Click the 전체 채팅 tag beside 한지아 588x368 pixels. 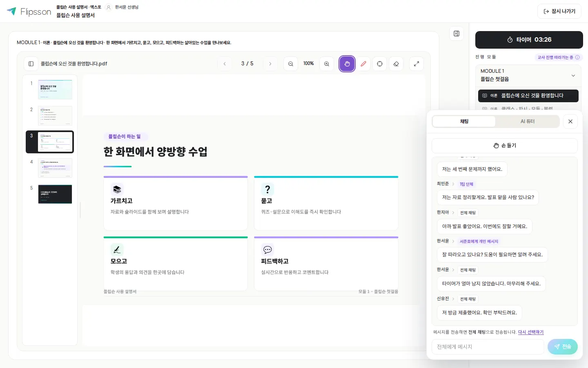[x=468, y=213]
